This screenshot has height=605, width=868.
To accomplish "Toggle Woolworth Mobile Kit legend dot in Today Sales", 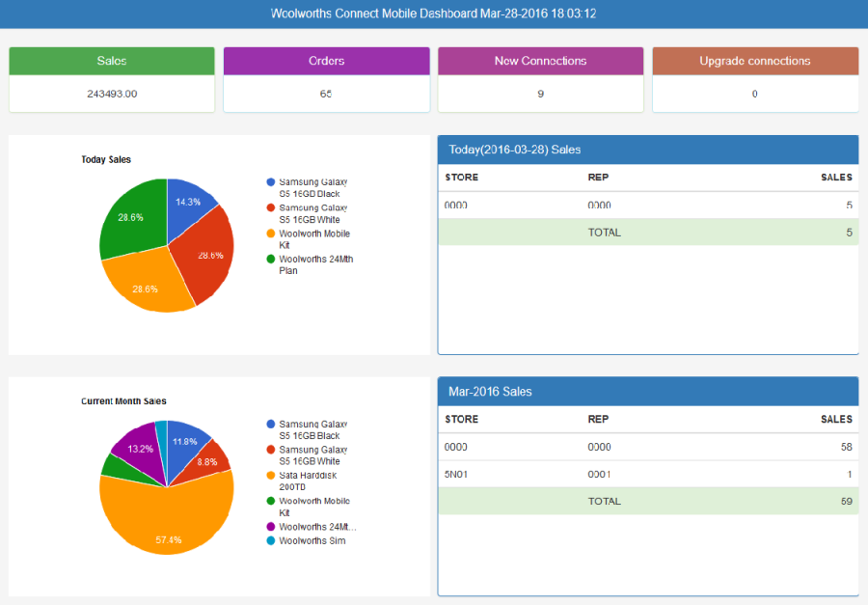I will (x=271, y=234).
